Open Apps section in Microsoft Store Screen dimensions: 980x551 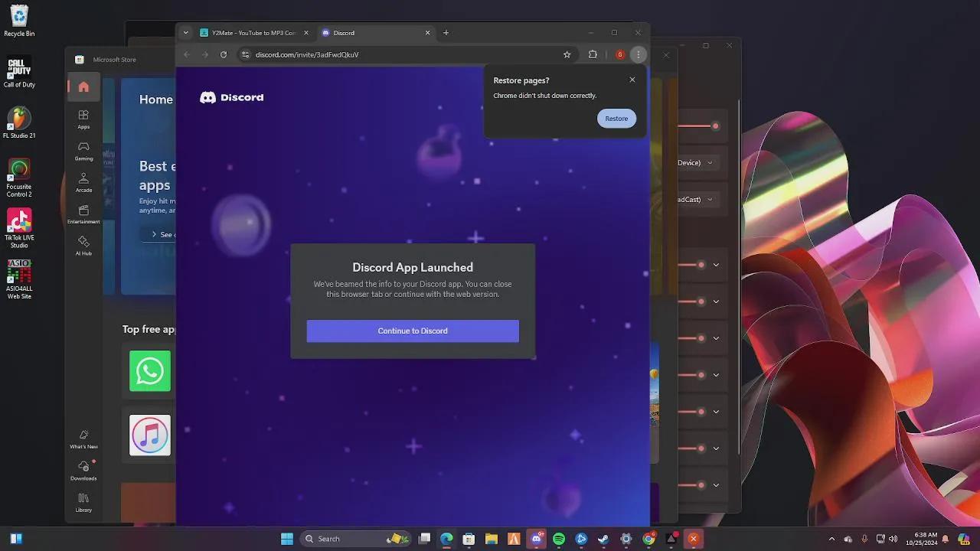pos(83,119)
